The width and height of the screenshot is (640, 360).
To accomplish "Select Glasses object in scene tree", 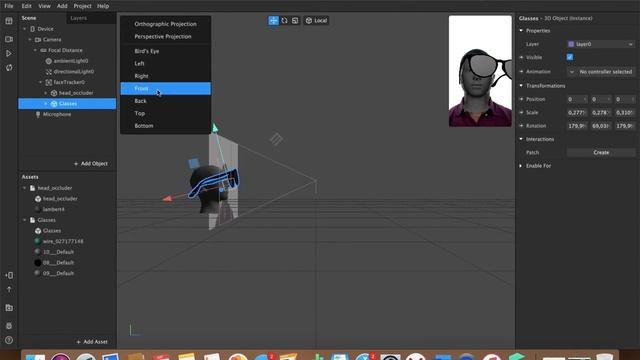I will point(67,104).
